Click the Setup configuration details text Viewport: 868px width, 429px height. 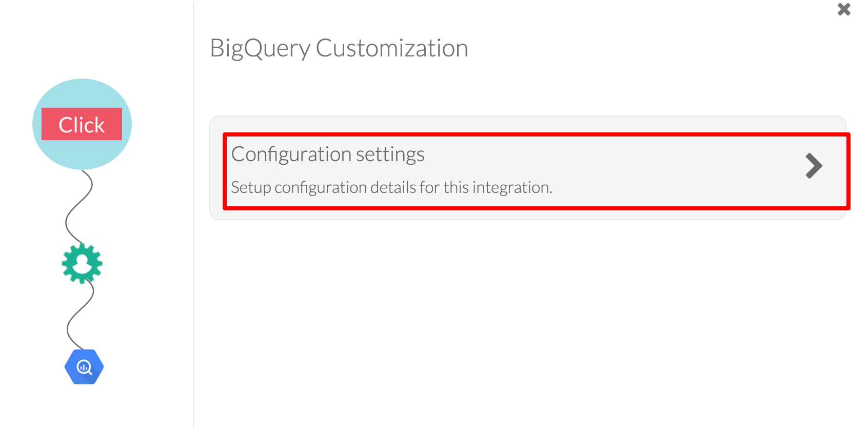point(392,187)
